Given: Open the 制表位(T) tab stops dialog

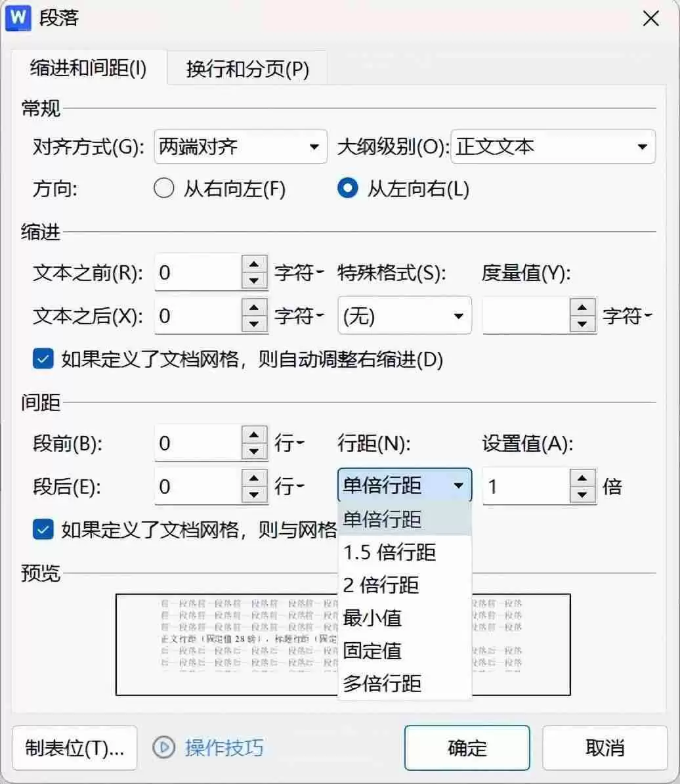Looking at the screenshot, I should point(74,748).
